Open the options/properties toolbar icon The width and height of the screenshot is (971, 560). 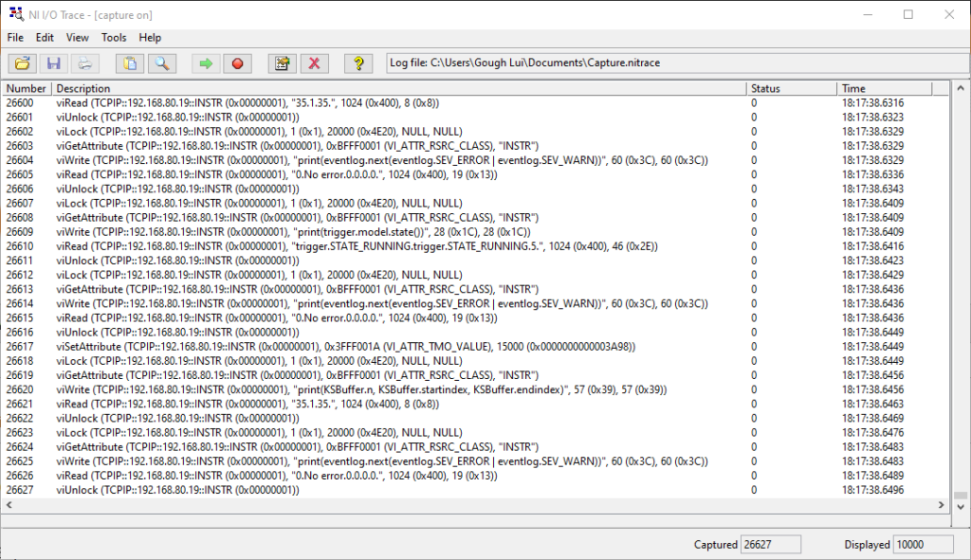(283, 63)
